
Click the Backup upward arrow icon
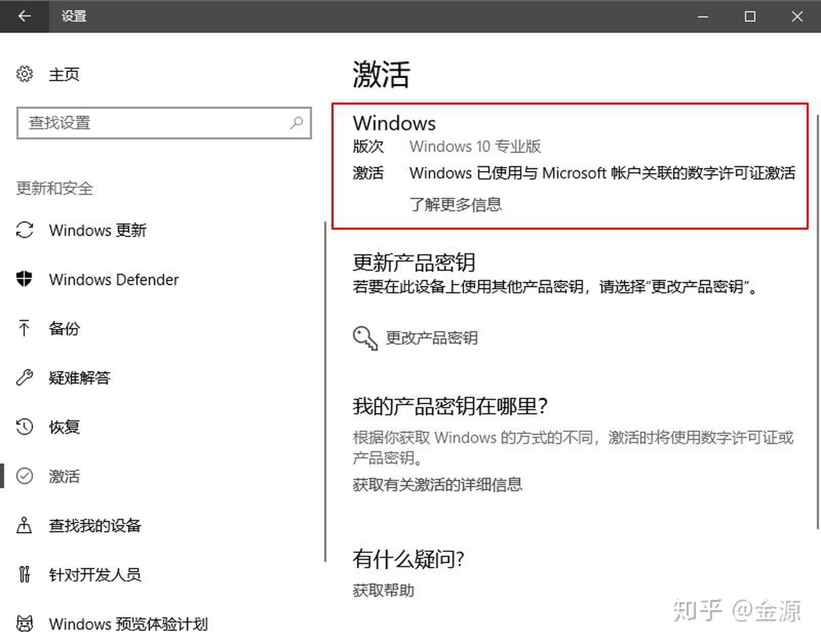click(x=25, y=328)
